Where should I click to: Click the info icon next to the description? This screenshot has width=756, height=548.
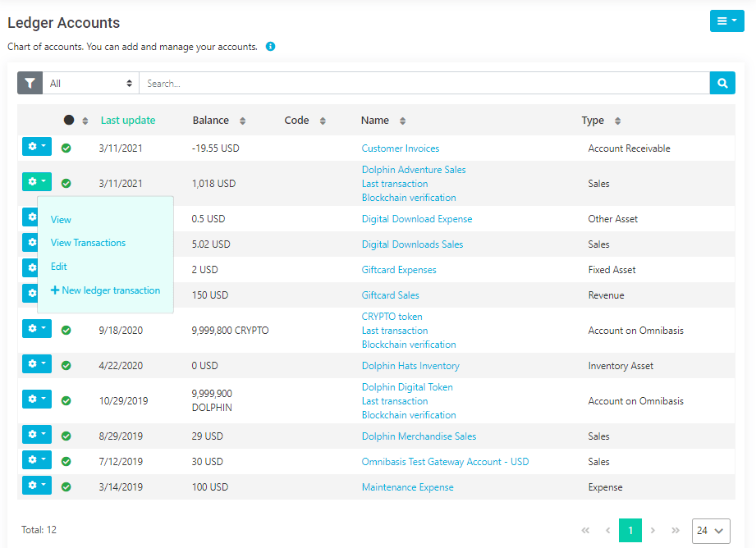[270, 47]
